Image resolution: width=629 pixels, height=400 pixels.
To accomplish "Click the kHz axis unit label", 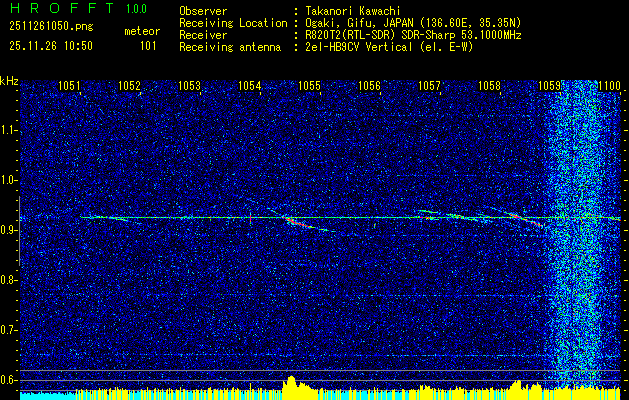I will click(x=9, y=81).
